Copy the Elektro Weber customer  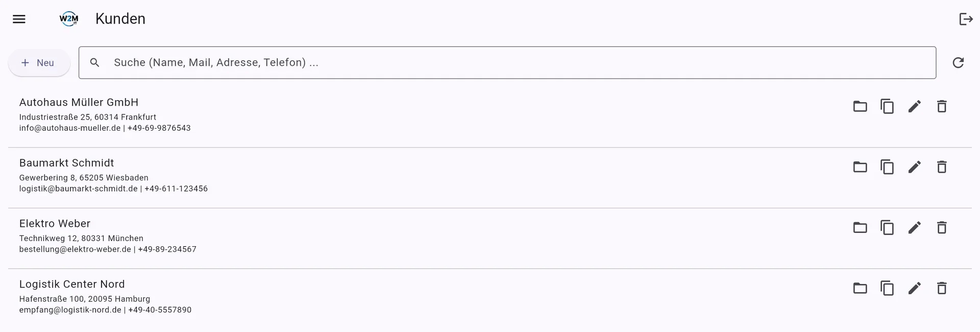(887, 227)
